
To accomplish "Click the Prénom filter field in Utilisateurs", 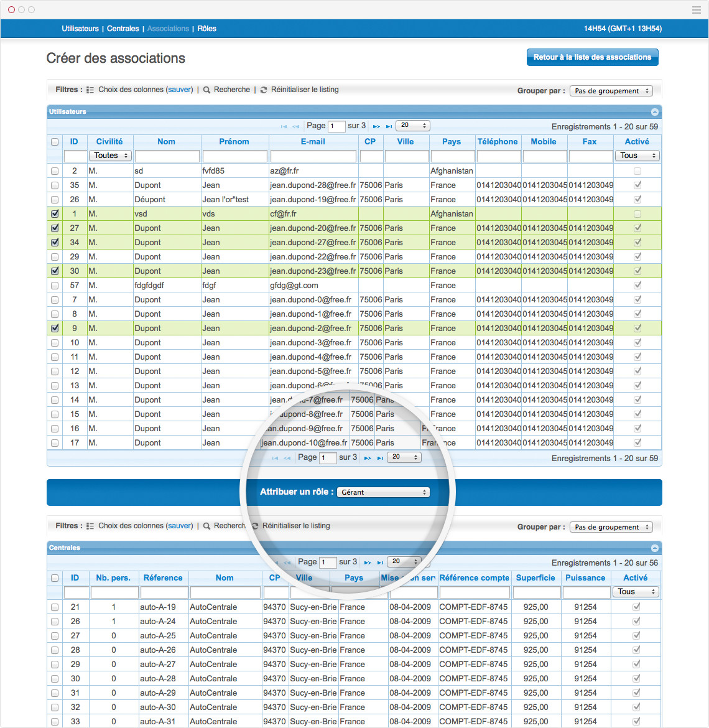I will [x=235, y=156].
